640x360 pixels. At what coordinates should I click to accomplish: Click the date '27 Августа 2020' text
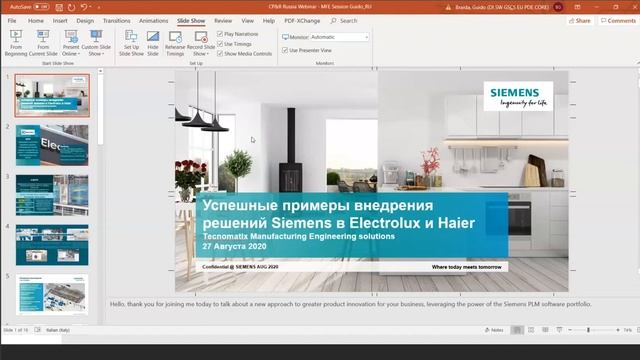(x=234, y=246)
